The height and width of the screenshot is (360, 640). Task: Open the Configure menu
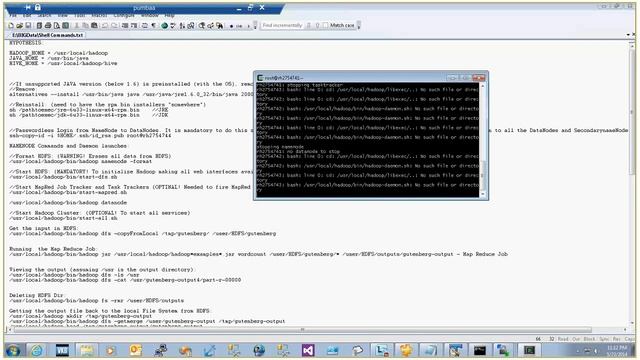coord(124,16)
